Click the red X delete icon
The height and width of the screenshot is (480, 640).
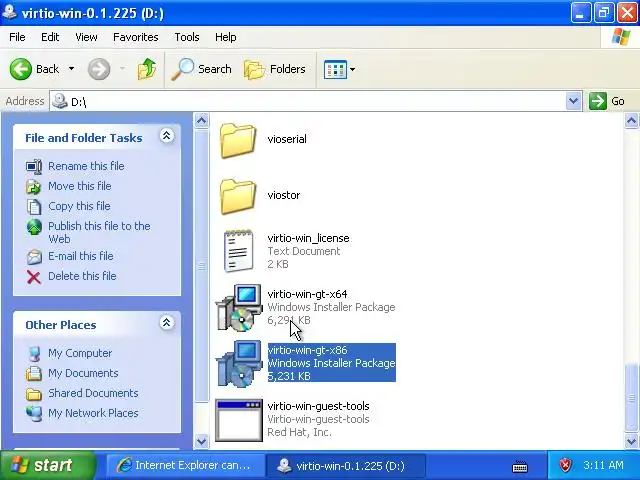(x=34, y=277)
